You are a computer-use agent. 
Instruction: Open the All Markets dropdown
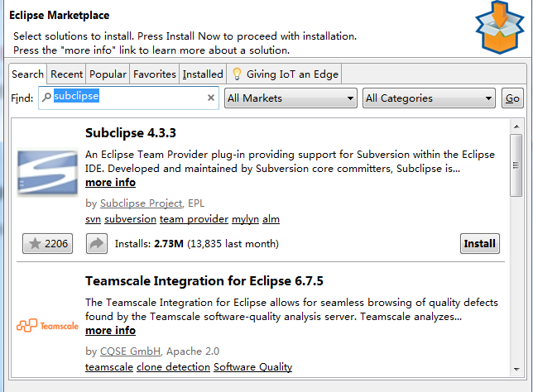[x=291, y=98]
